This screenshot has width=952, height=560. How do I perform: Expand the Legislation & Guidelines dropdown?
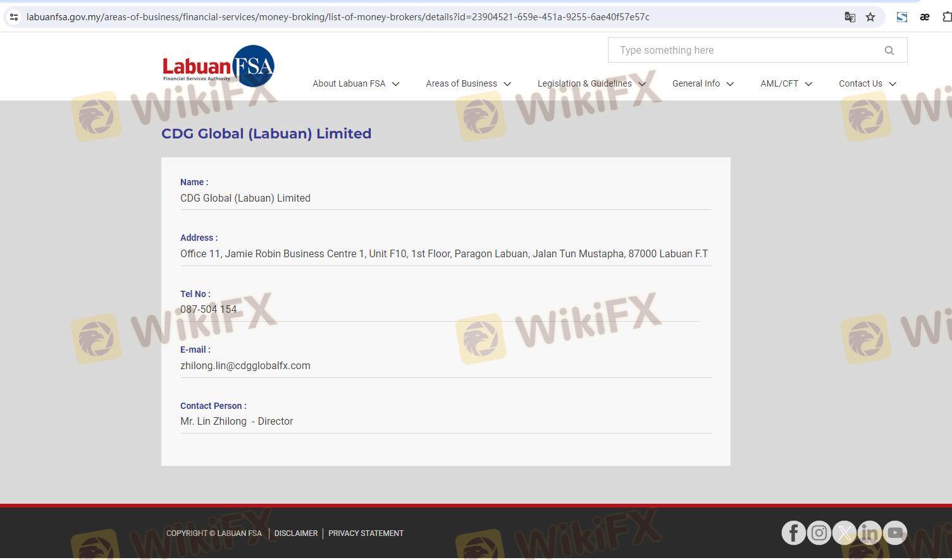pyautogui.click(x=591, y=83)
